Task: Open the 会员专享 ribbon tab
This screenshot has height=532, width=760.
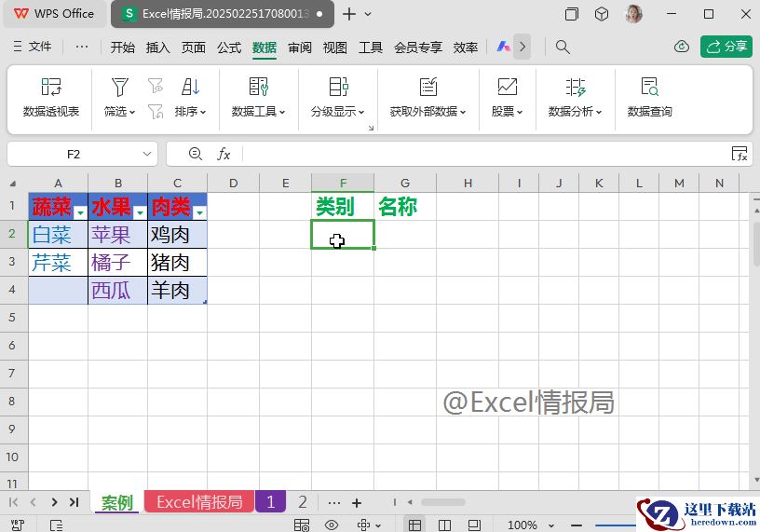Action: click(x=418, y=47)
